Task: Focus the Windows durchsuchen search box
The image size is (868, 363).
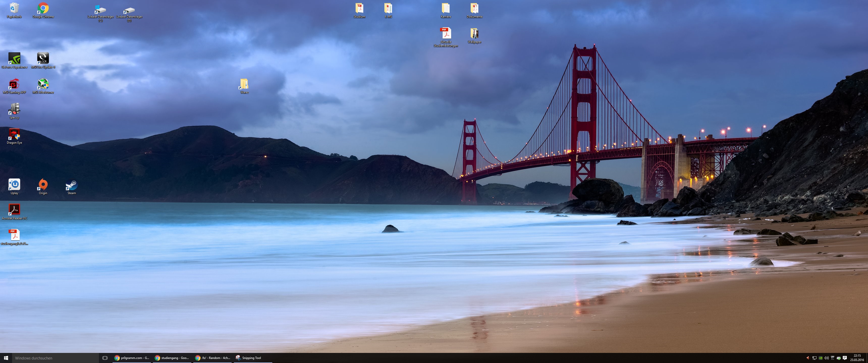Action: tap(55, 358)
